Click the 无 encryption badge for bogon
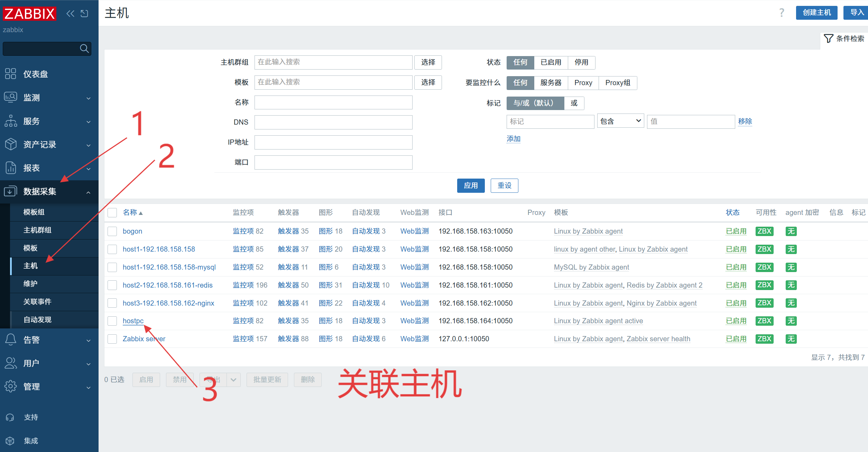868x452 pixels. click(791, 231)
